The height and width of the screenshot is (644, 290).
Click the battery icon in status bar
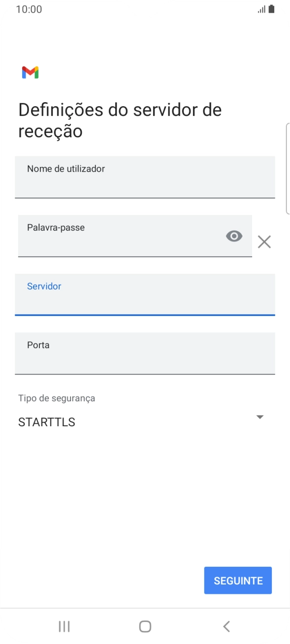pos(271,8)
